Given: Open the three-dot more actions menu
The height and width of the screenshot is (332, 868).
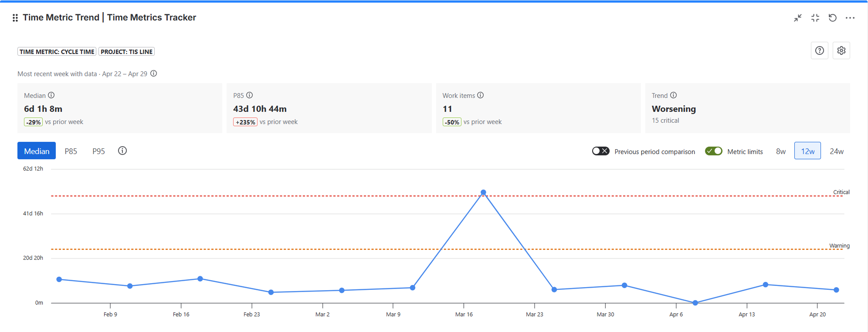Looking at the screenshot, I should point(850,18).
